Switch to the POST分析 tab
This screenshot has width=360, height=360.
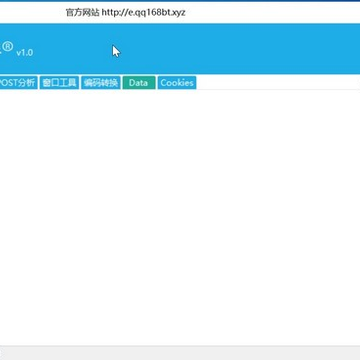pos(18,83)
